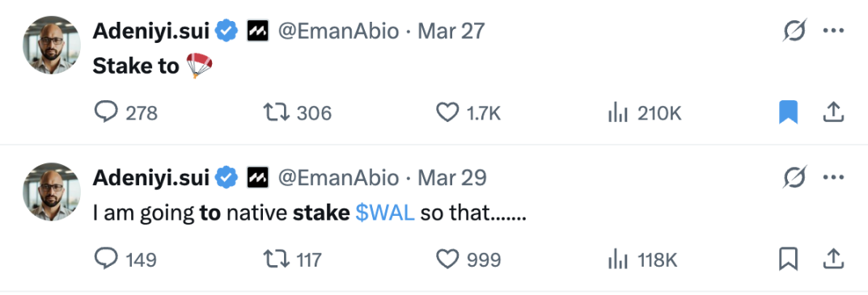
Task: Open more options for Mar 29 tweet
Action: tap(833, 178)
